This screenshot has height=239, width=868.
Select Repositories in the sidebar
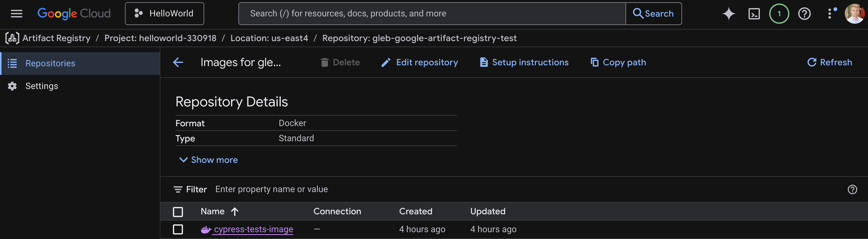[50, 63]
